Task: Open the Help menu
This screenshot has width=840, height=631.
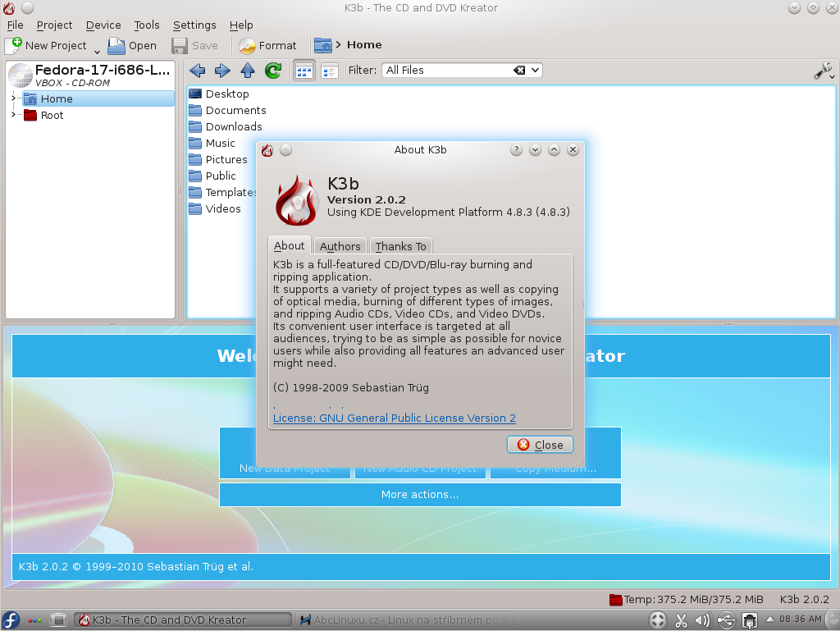Action: pos(241,25)
